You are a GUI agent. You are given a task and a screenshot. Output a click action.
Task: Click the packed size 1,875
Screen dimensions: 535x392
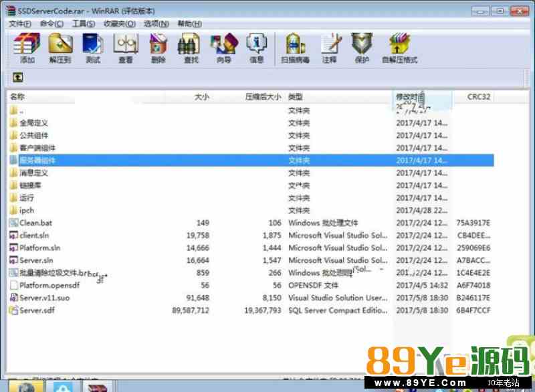[x=272, y=235]
